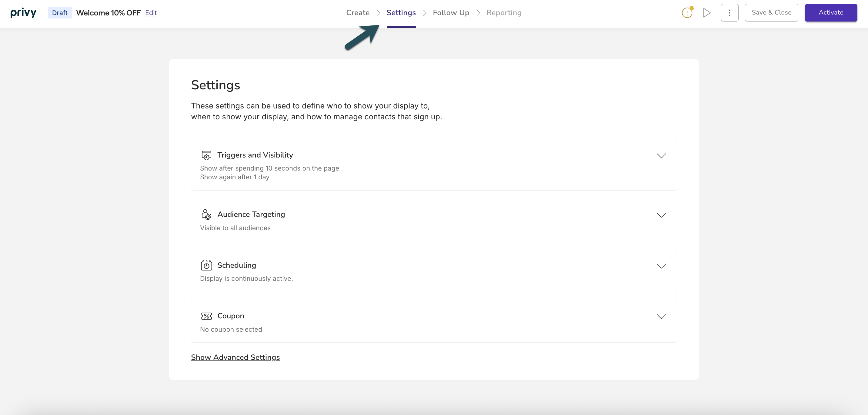Click the Activate button

pos(831,12)
